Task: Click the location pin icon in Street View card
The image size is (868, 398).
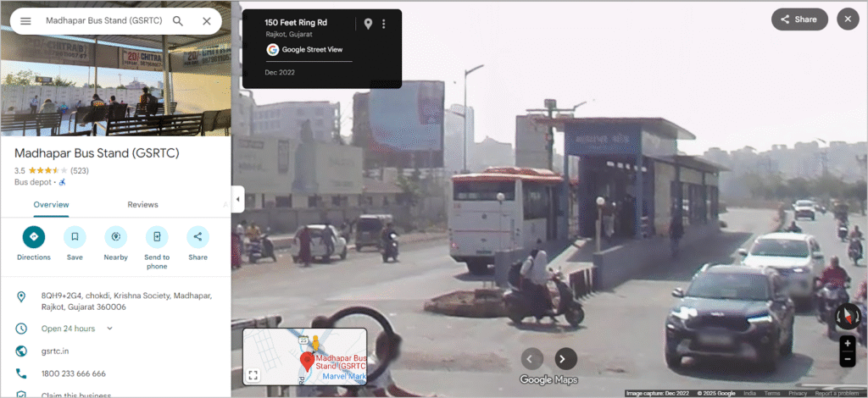Action: pos(368,24)
